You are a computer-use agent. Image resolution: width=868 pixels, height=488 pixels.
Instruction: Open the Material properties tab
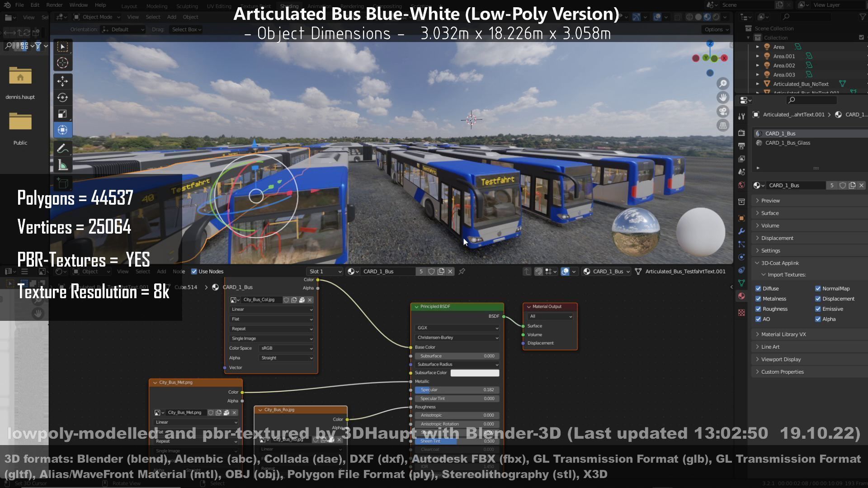tap(741, 296)
